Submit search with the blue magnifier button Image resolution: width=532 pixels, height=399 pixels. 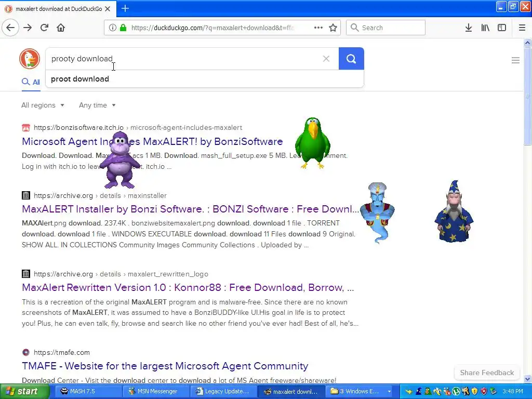click(x=351, y=59)
